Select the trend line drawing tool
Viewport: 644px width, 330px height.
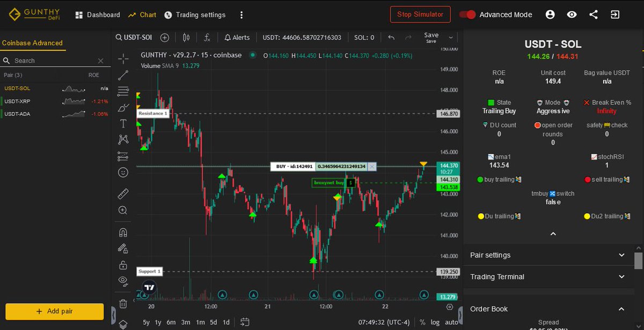pos(123,75)
